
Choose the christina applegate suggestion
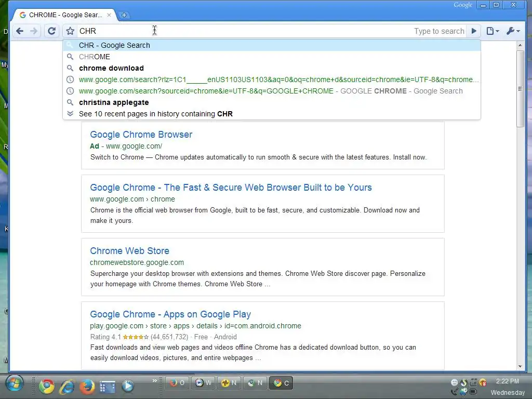pyautogui.click(x=272, y=102)
